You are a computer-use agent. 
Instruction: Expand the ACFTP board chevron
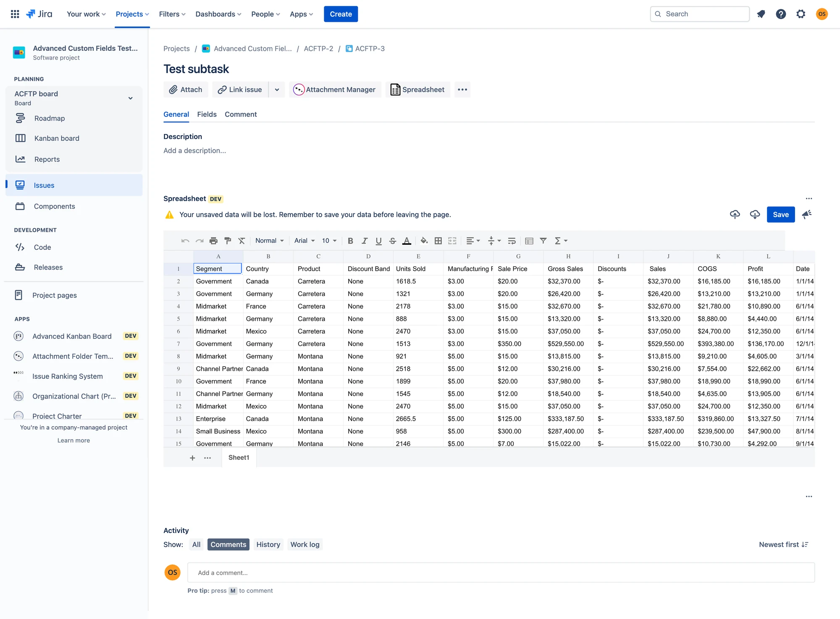click(131, 98)
